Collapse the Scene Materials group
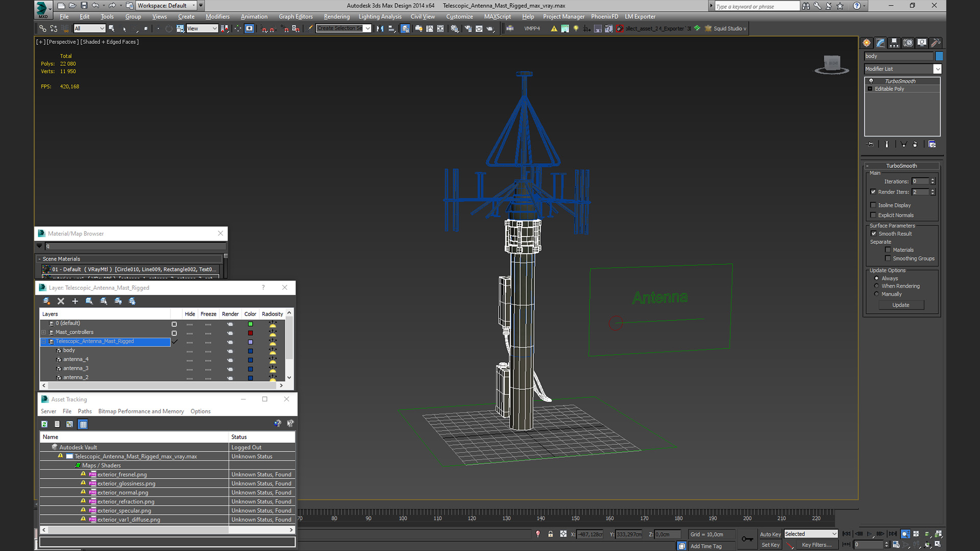The image size is (980, 551). 39,259
